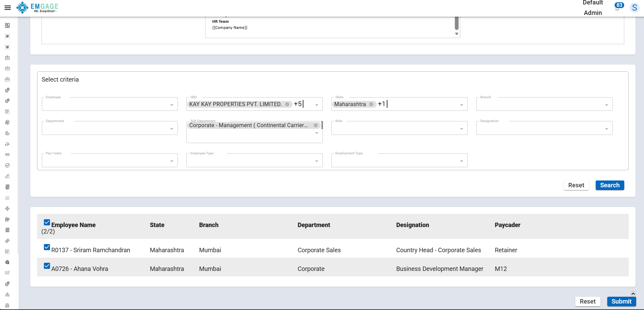Open the Employee dropdown
Screen dimensions: 644x310
coord(110,104)
